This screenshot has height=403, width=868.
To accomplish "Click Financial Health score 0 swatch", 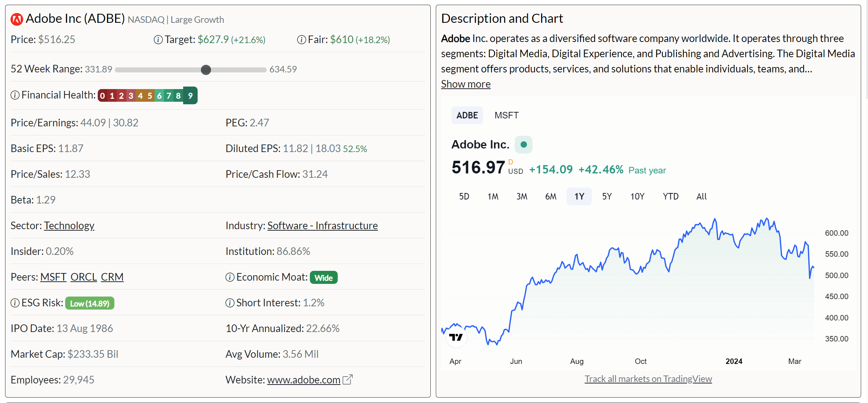I will coord(102,96).
